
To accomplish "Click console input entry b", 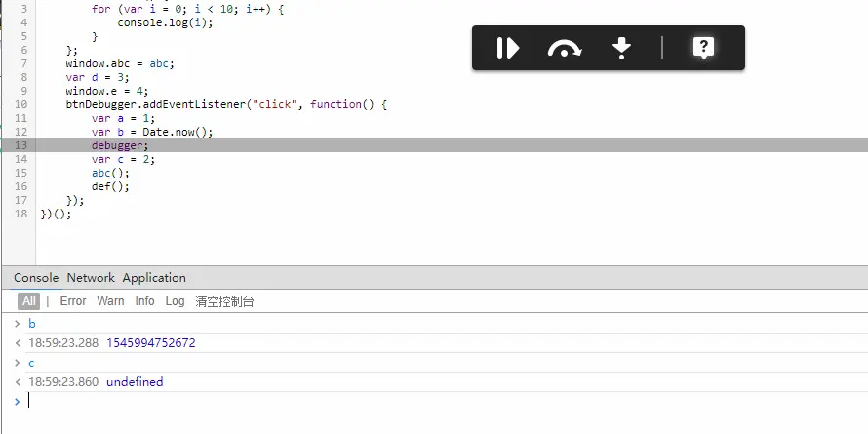I will point(31,323).
